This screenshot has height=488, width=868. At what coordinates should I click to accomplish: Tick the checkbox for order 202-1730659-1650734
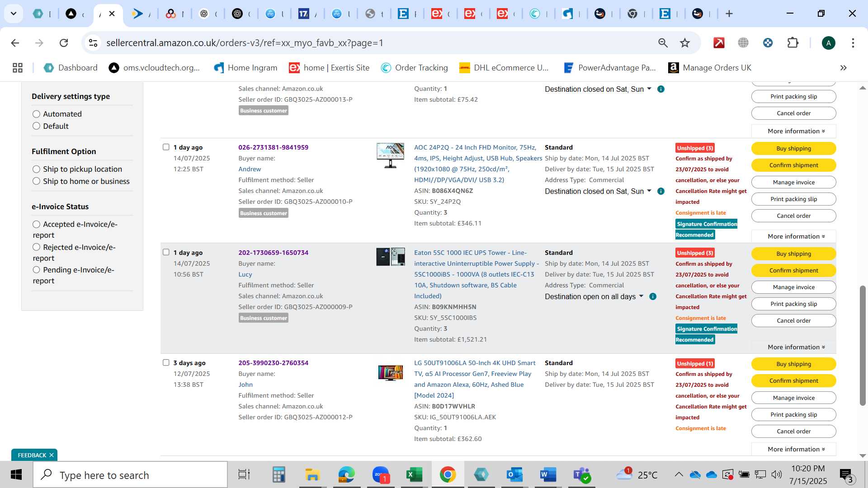coord(166,253)
